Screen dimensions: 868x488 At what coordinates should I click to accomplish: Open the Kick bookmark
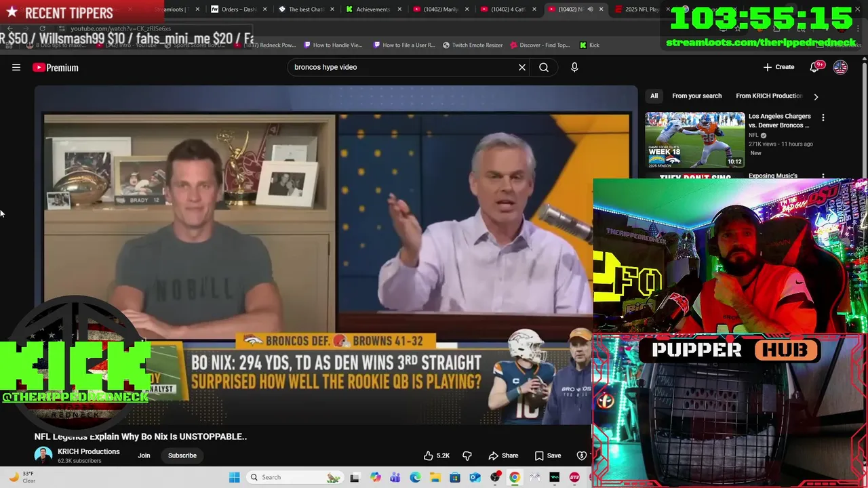(x=589, y=45)
